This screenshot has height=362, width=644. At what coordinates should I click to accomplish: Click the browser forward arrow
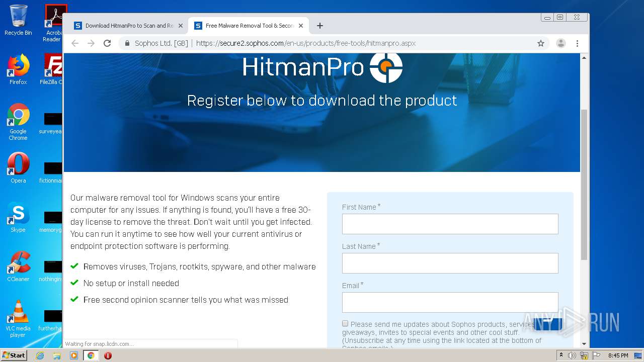point(91,43)
